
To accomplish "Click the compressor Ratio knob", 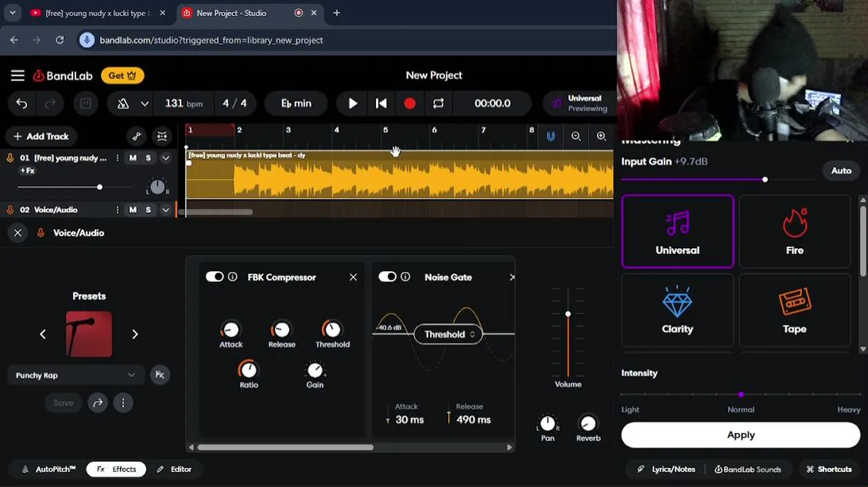I will tap(248, 369).
